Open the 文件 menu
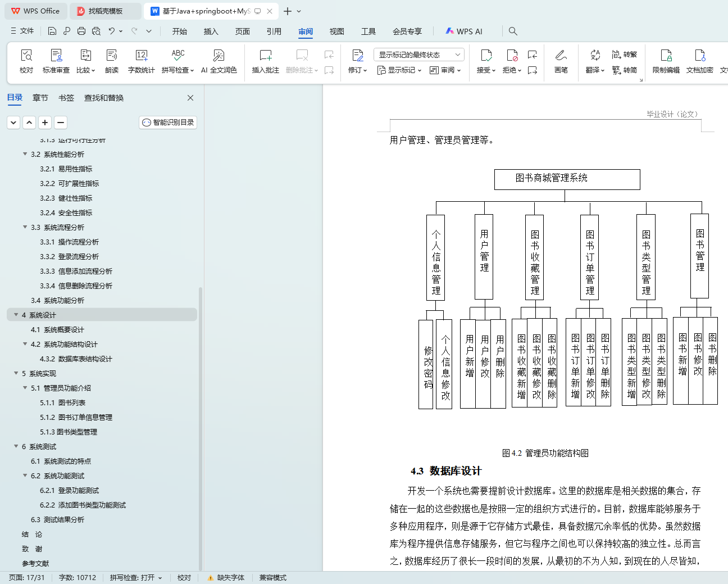This screenshot has width=728, height=584. 22,31
